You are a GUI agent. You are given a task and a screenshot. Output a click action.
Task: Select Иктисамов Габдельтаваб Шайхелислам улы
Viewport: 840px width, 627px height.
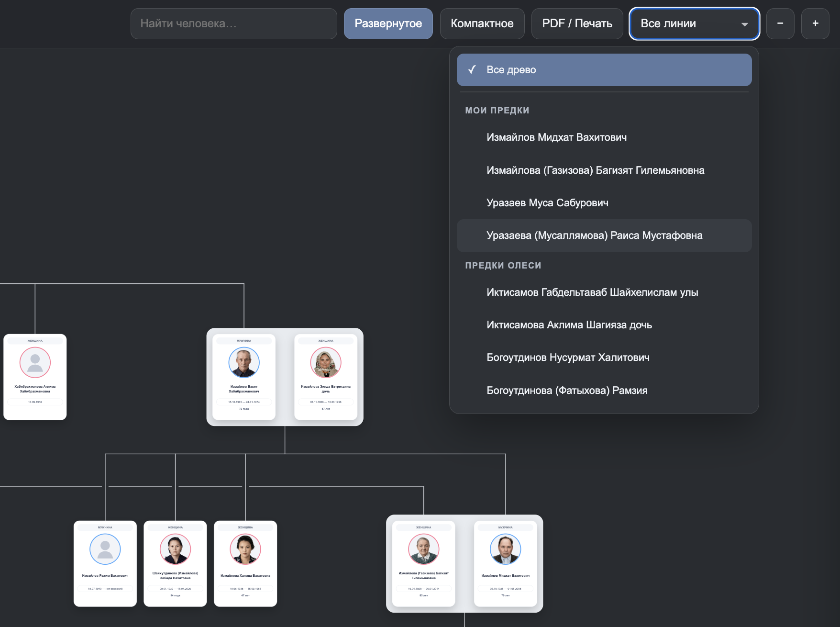pos(604,292)
